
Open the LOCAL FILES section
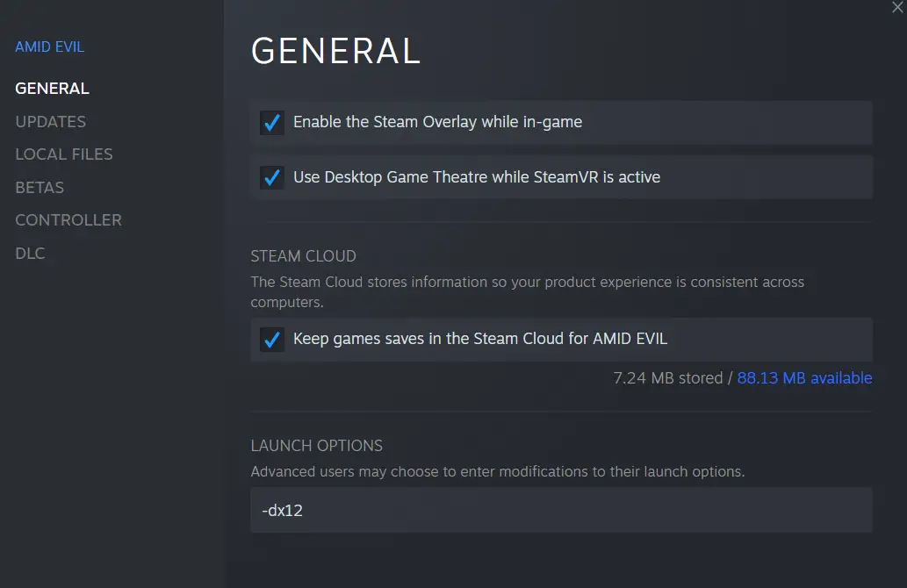coord(63,154)
